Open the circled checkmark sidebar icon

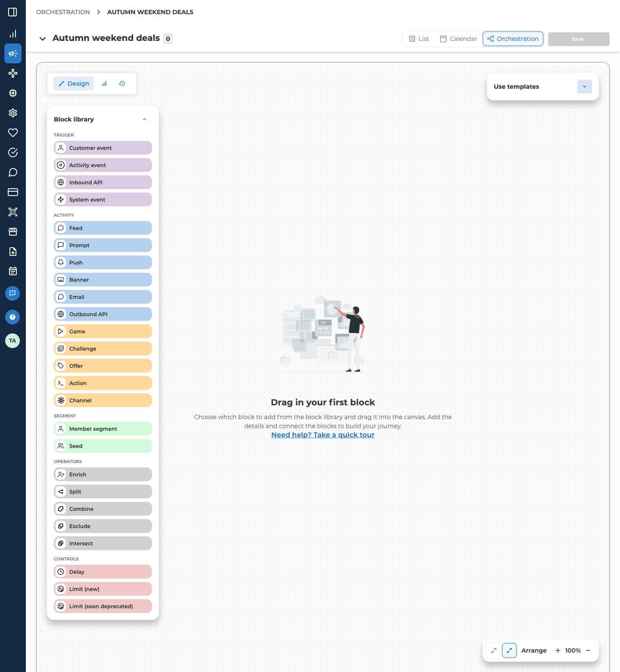(12, 152)
